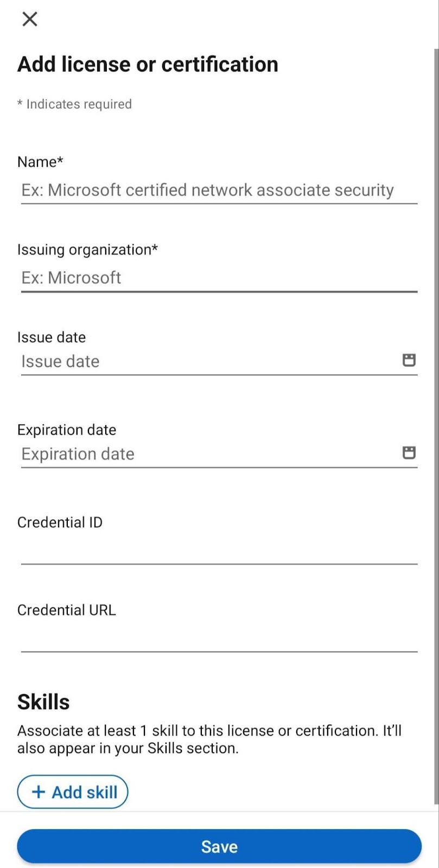Click the skills association description text
Viewport: 439px width, 868px height.
(x=209, y=739)
